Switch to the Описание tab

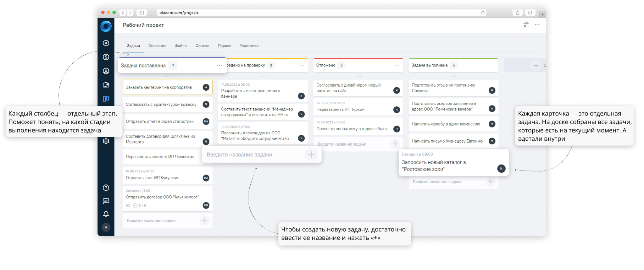pos(157,46)
